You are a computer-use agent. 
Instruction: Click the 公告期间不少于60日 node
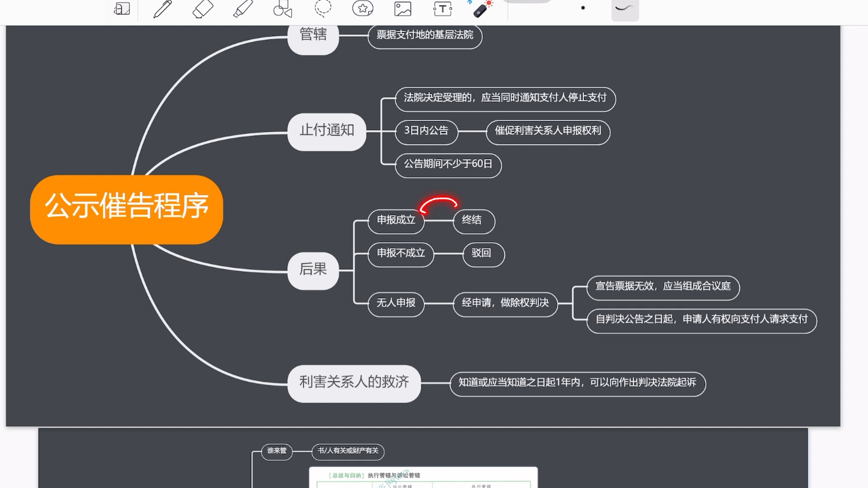click(x=448, y=165)
